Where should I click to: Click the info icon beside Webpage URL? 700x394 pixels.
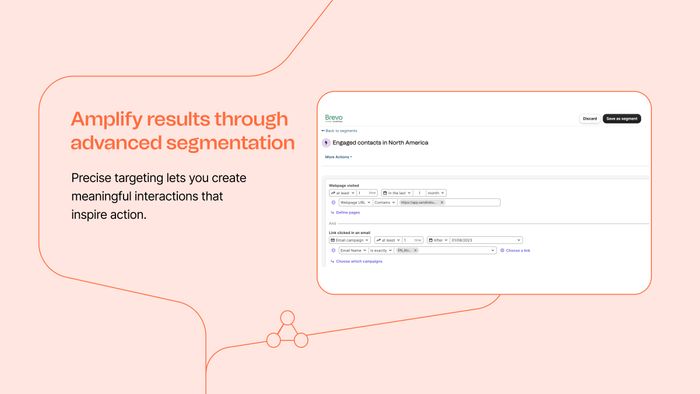333,203
